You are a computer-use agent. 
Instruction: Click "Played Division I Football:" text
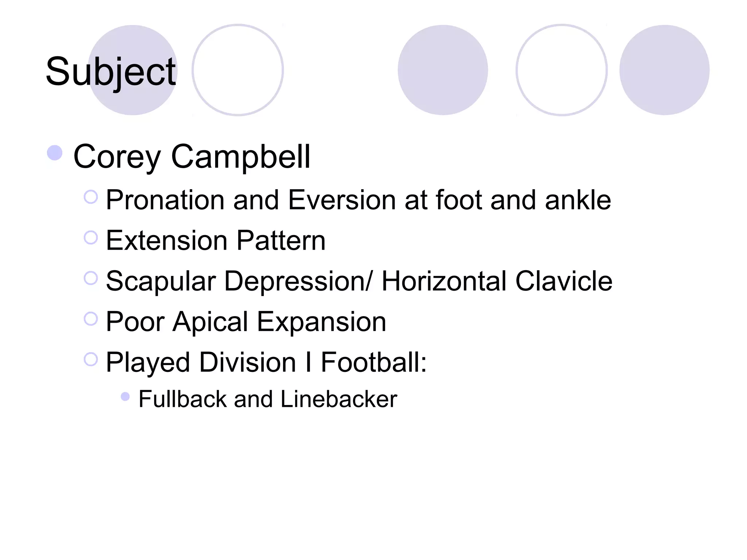point(266,362)
